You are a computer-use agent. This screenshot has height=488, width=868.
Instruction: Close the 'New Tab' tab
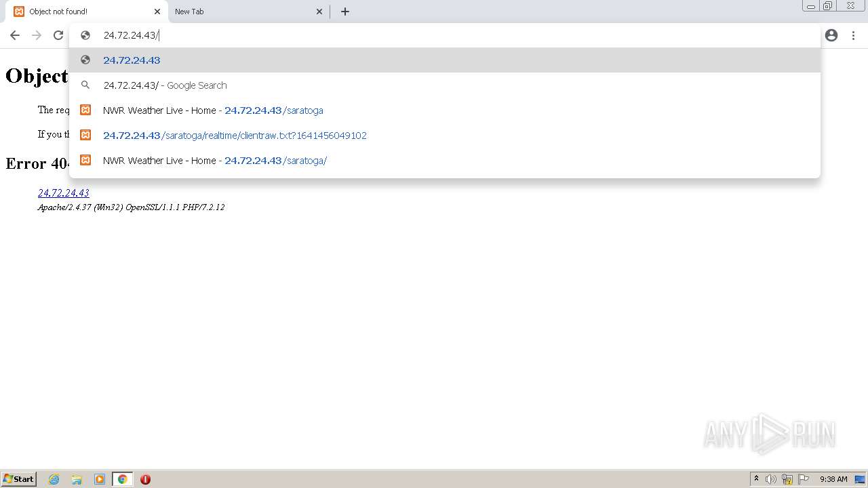coord(319,12)
